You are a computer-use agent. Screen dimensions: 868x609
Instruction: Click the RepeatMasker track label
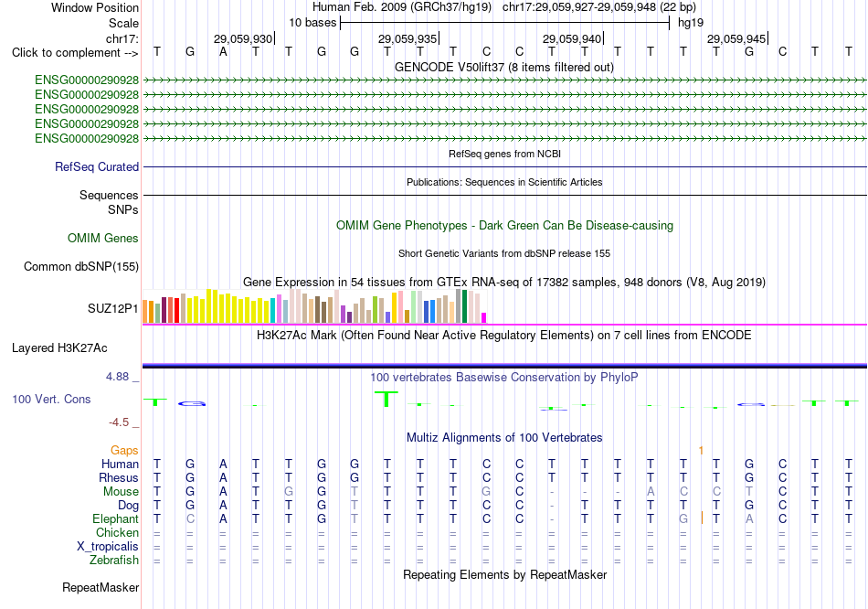point(101,587)
